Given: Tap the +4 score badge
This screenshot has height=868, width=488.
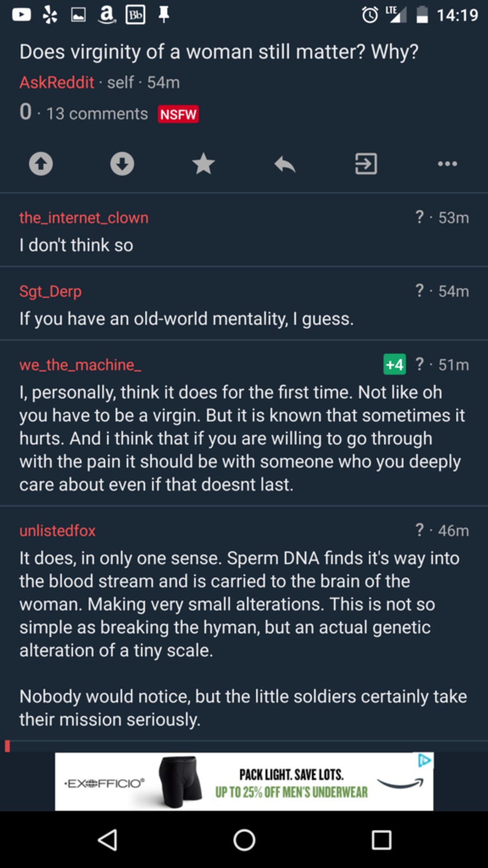Looking at the screenshot, I should (x=394, y=365).
